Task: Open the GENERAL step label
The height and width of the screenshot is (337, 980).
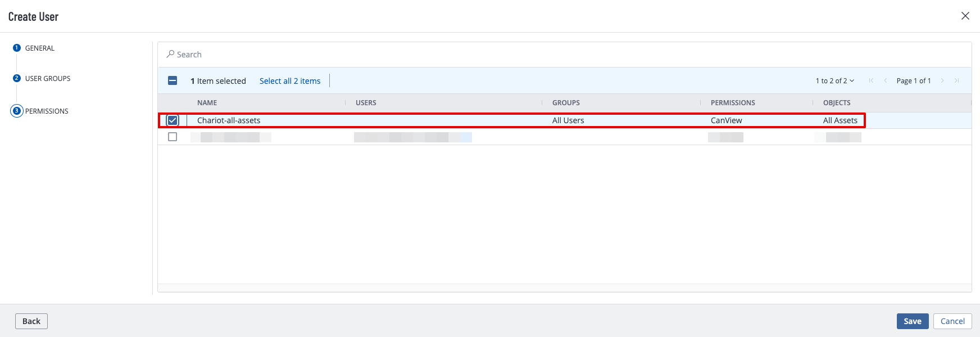Action: pyautogui.click(x=40, y=48)
